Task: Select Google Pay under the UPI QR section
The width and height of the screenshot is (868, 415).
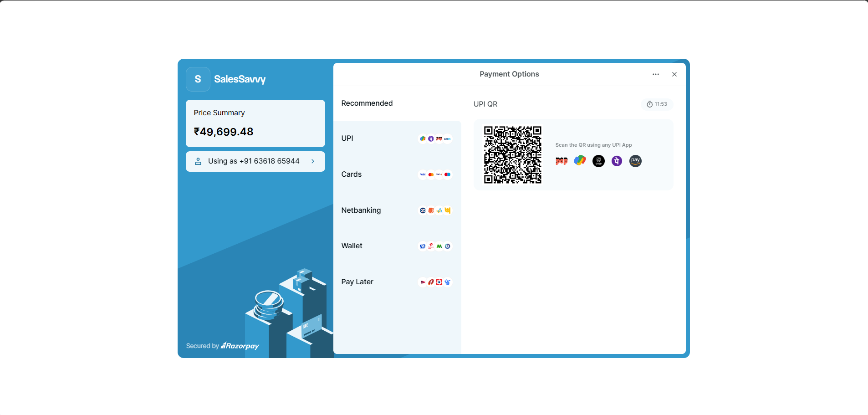Action: pyautogui.click(x=579, y=160)
